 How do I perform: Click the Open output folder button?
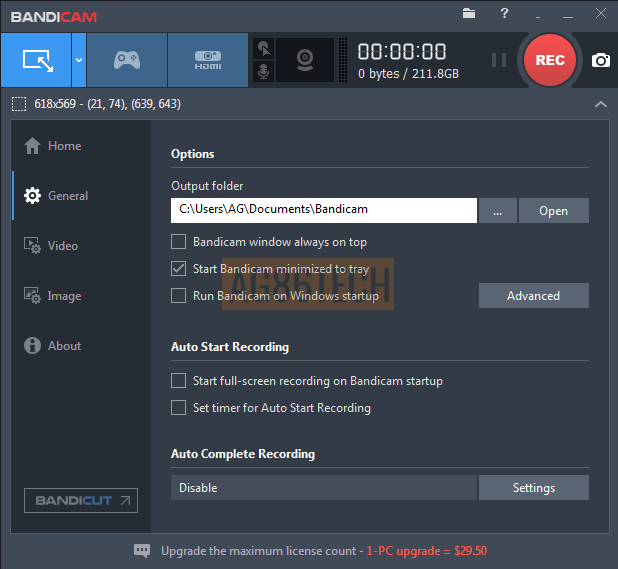553,210
